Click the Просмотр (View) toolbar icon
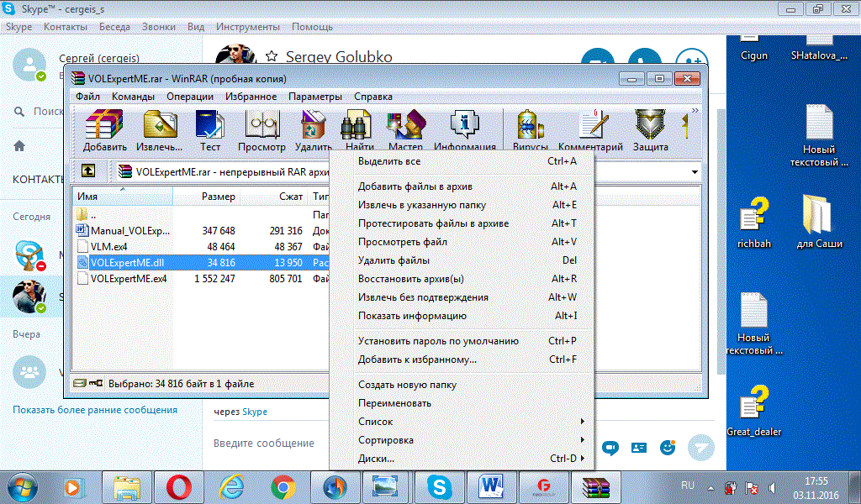 coord(262,130)
